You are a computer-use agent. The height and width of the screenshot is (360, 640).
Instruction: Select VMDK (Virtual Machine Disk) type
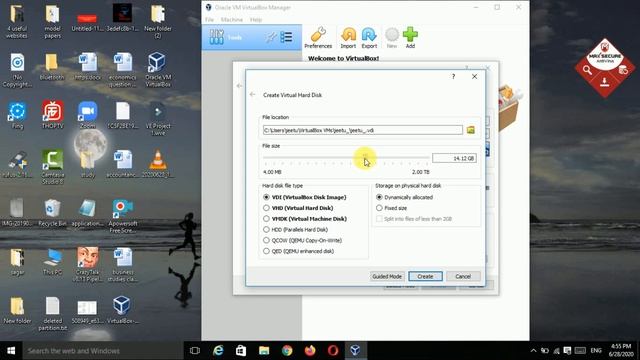point(305,219)
